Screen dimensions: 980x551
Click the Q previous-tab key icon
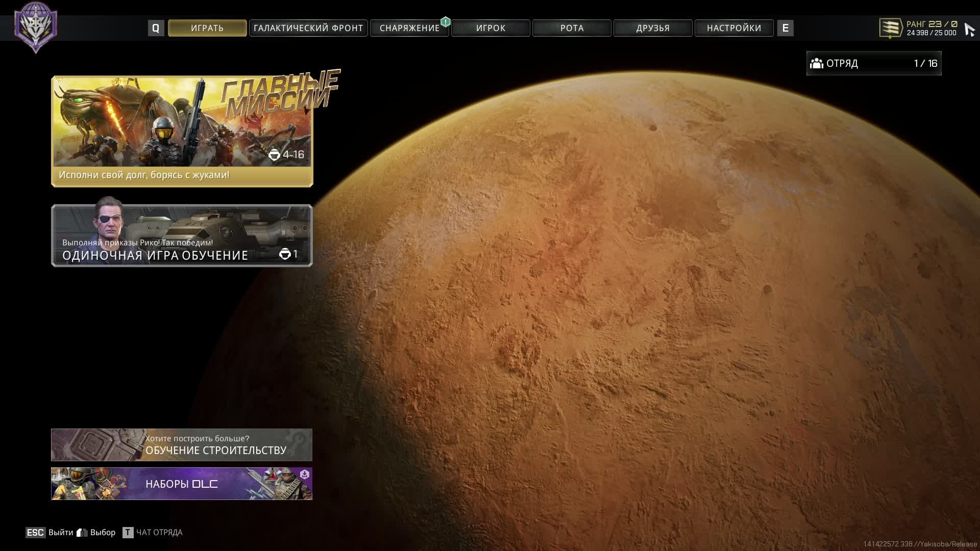(x=156, y=28)
